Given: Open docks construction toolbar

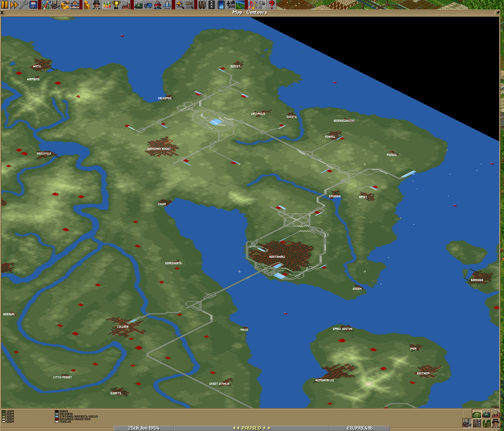Looking at the screenshot, I should coord(221,4).
